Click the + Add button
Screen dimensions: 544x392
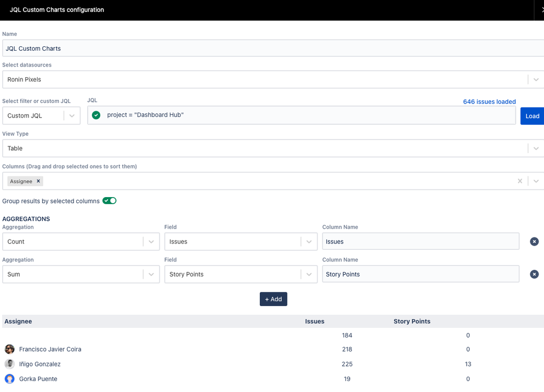[273, 299]
